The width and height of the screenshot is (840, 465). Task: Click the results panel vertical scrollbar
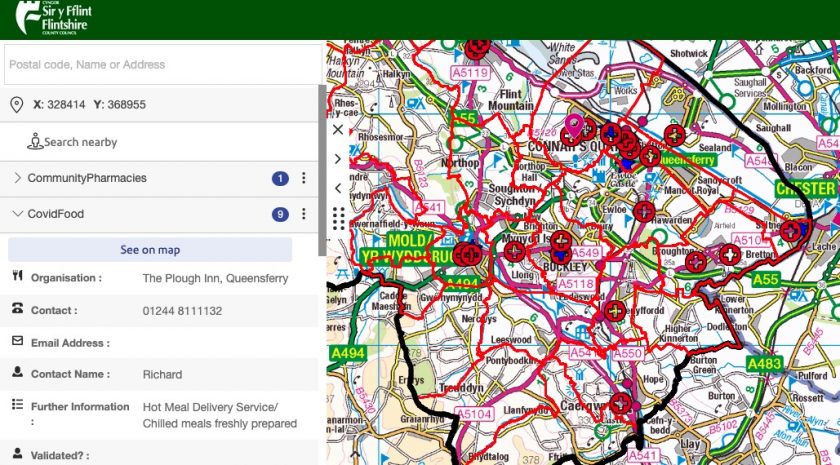pyautogui.click(x=322, y=170)
